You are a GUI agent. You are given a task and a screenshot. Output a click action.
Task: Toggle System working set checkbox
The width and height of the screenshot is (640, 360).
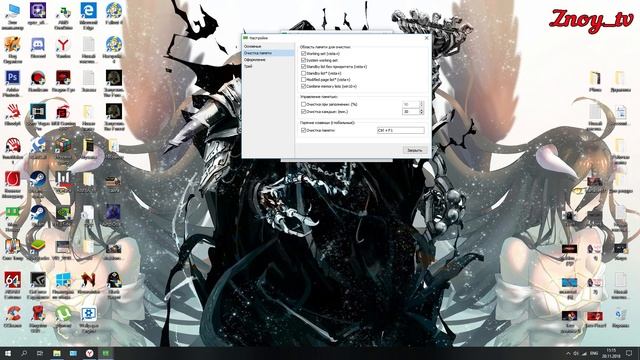coord(303,60)
